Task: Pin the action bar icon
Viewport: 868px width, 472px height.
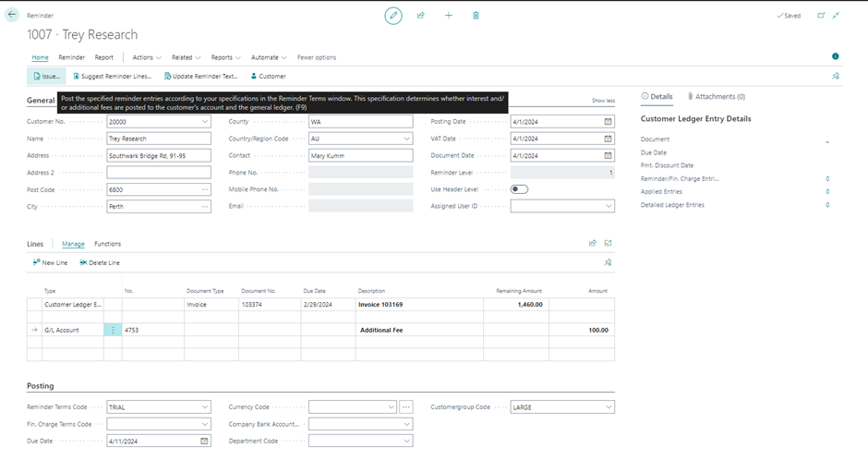Action: 836,77
